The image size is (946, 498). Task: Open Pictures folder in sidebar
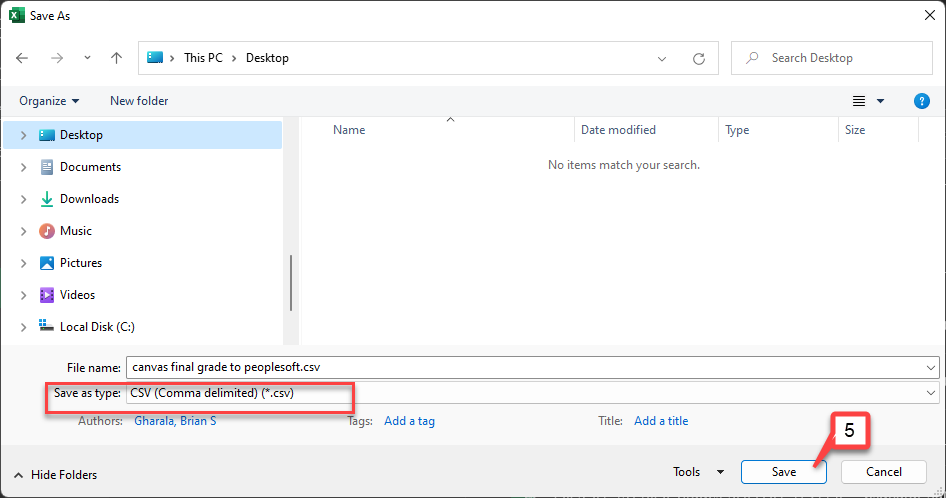[81, 263]
